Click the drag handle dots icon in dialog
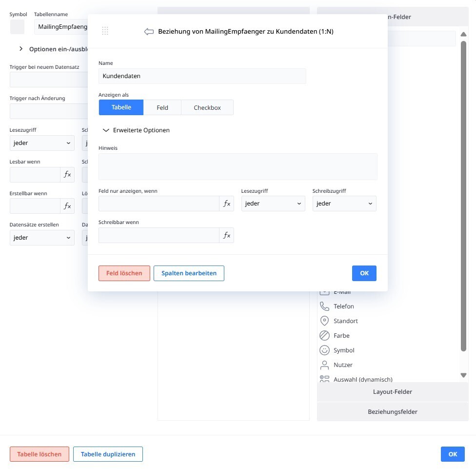This screenshot has width=476, height=470. (105, 31)
